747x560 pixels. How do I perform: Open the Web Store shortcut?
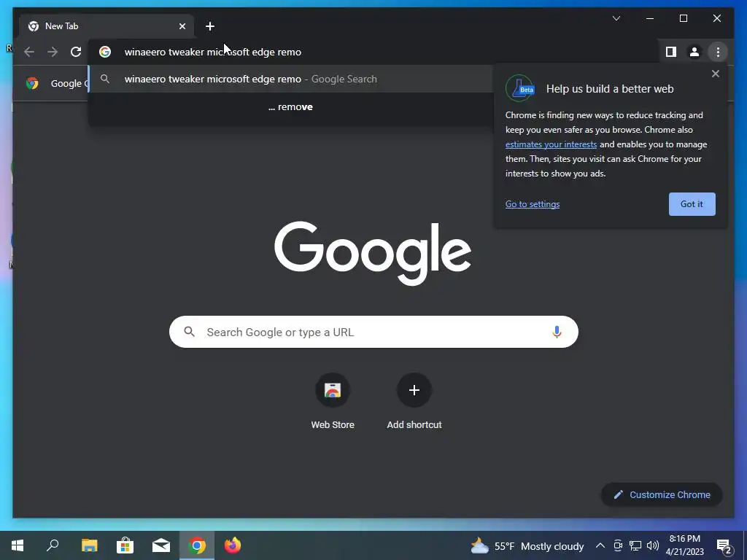point(333,402)
